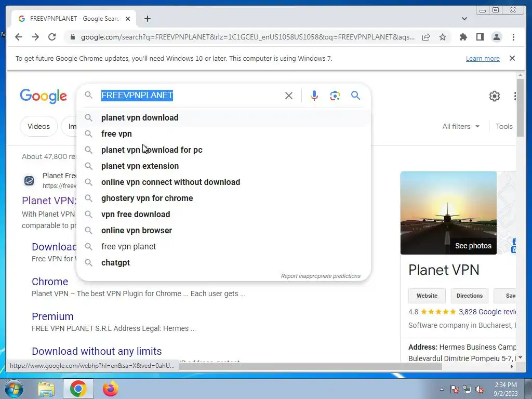Viewport: 532px width, 399px height.
Task: Click the Directions button
Action: (x=469, y=296)
